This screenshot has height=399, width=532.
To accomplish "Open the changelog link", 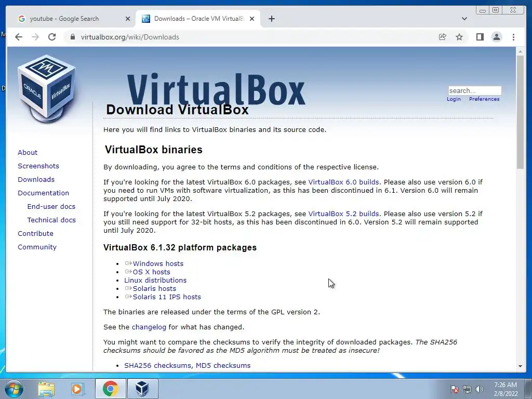I will (149, 327).
